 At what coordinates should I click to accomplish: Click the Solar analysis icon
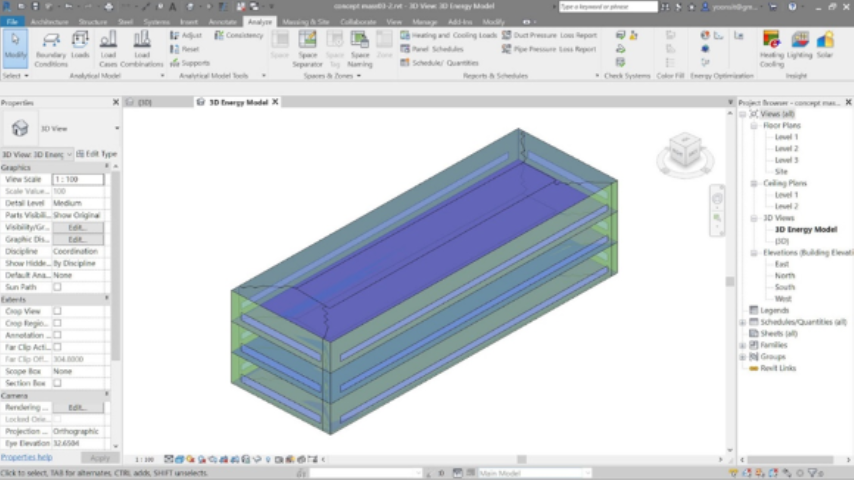click(825, 42)
